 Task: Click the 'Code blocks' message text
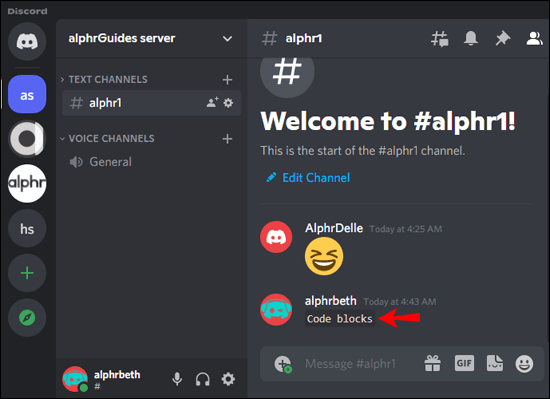340,319
